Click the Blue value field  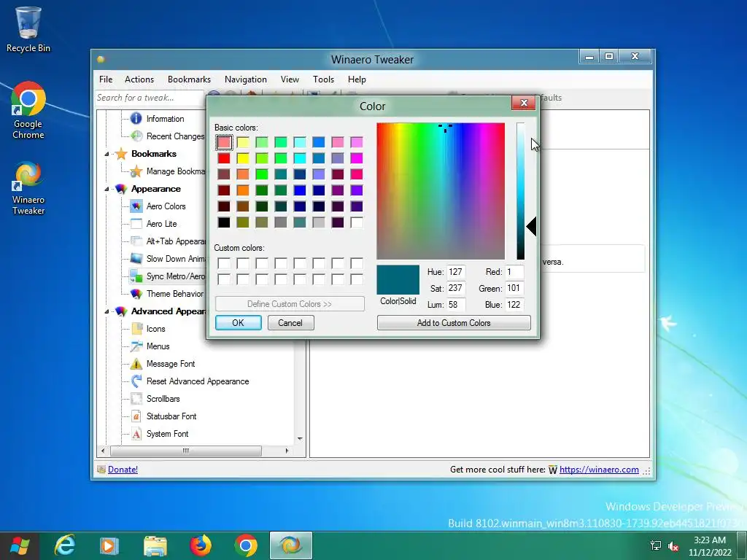coord(514,305)
